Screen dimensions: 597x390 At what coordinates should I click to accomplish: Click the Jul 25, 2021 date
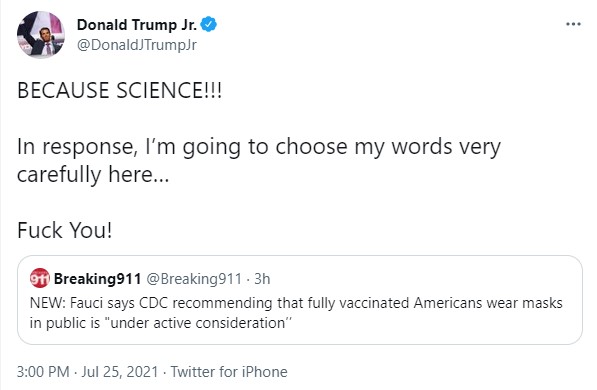[120, 372]
